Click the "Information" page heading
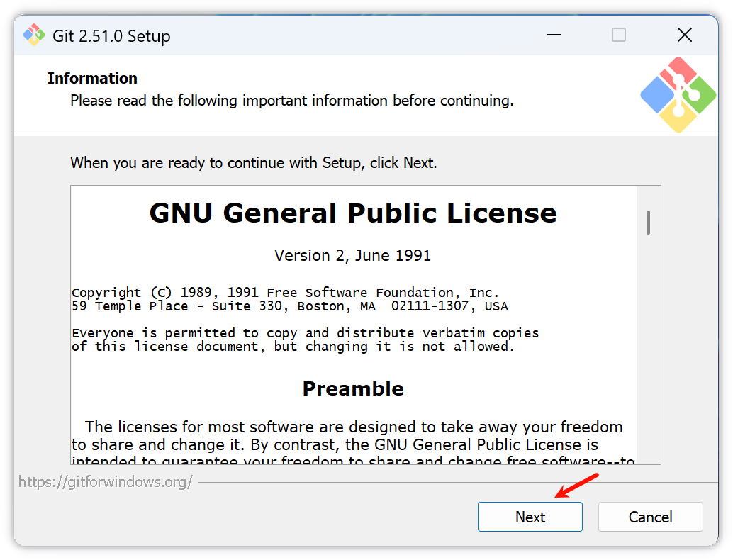Screen dimensions: 733x560 point(92,78)
